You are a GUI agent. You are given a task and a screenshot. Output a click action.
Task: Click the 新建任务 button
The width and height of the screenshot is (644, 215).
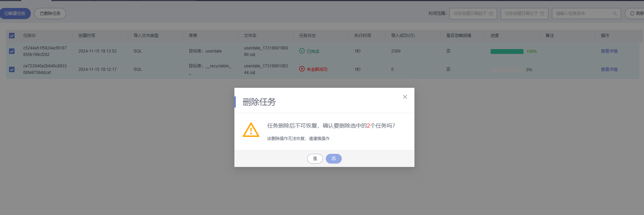(15, 13)
